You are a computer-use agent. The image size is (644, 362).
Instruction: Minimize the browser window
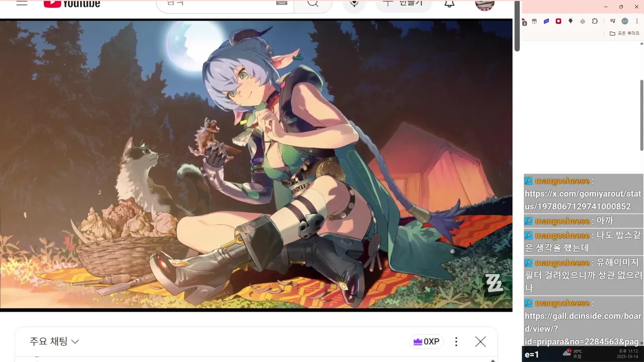click(x=605, y=7)
